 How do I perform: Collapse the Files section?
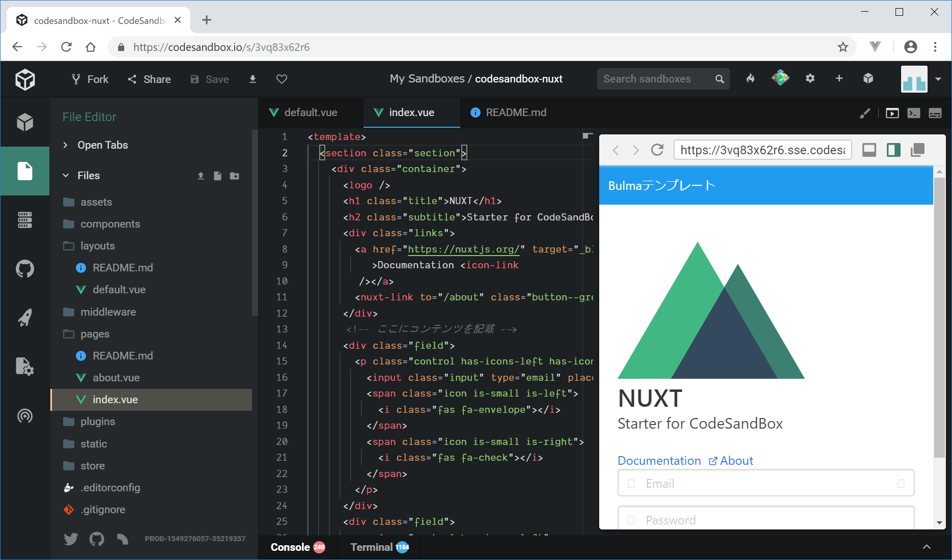click(x=66, y=176)
